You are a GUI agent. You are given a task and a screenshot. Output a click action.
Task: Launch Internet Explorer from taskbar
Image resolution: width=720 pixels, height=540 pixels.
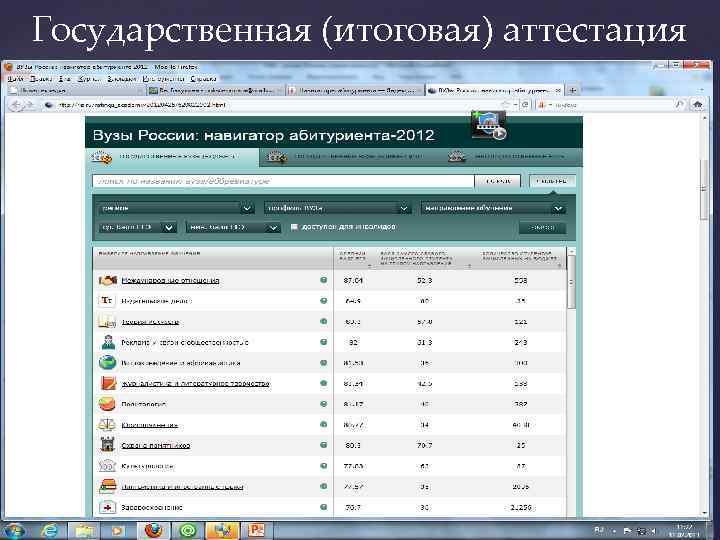(50, 531)
